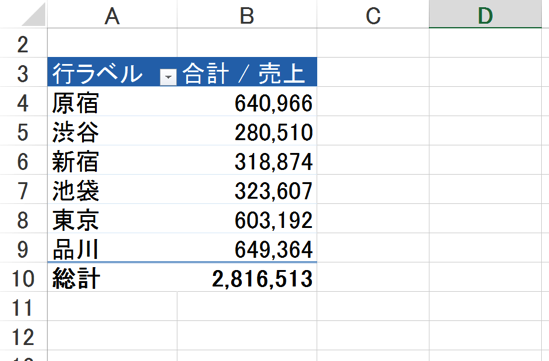Image resolution: width=549 pixels, height=361 pixels.
Task: Select row 6 header
Action: pyautogui.click(x=23, y=160)
